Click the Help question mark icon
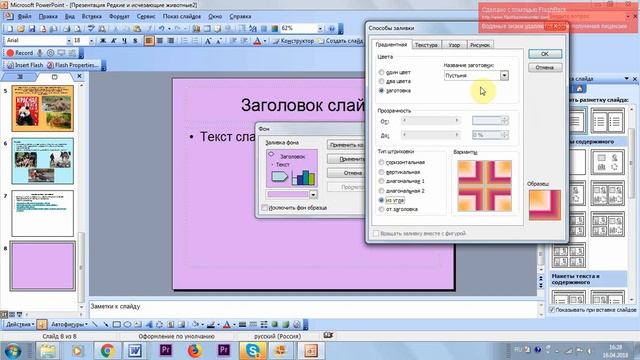The height and width of the screenshot is (360, 640). [x=331, y=29]
